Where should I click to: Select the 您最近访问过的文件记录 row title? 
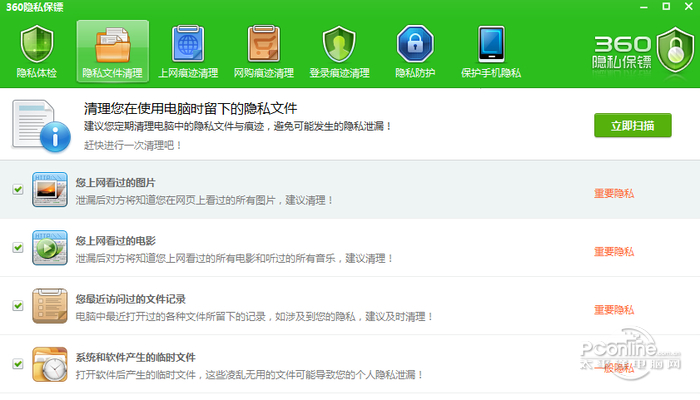[130, 299]
